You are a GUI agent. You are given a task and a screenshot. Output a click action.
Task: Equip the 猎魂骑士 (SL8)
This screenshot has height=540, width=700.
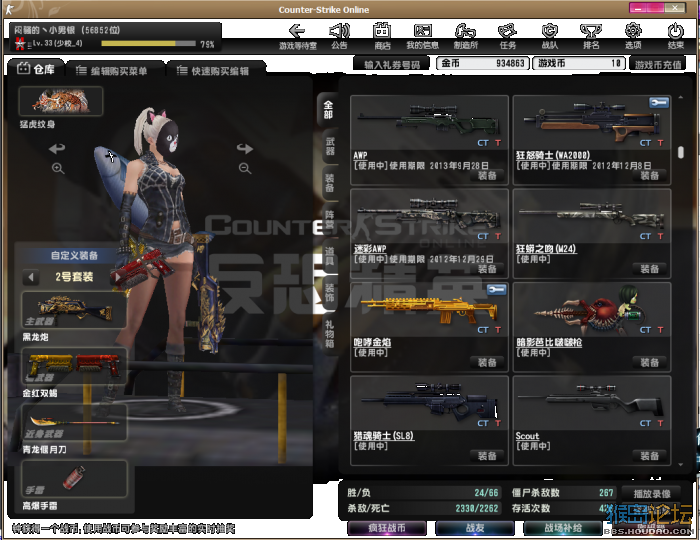487,456
